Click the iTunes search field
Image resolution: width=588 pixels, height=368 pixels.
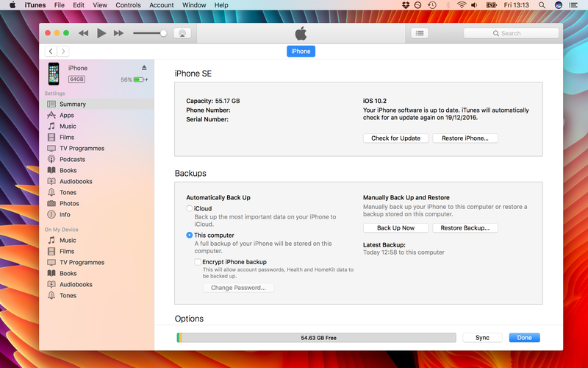coord(511,33)
